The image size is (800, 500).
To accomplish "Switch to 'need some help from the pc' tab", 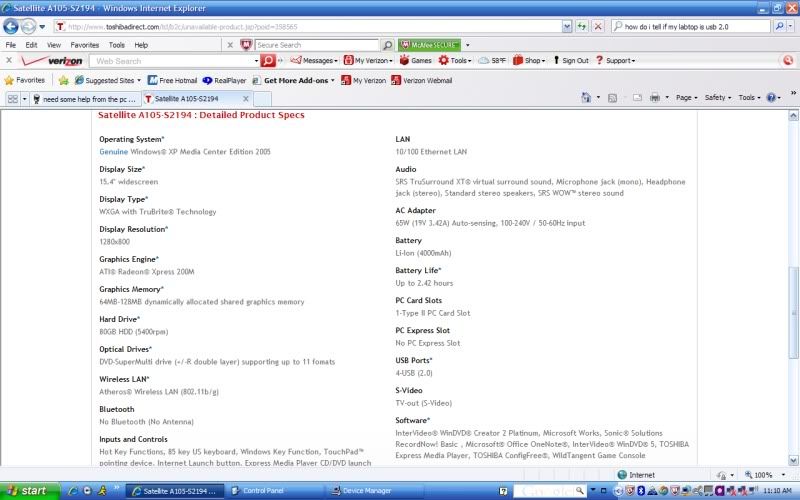I will click(84, 99).
